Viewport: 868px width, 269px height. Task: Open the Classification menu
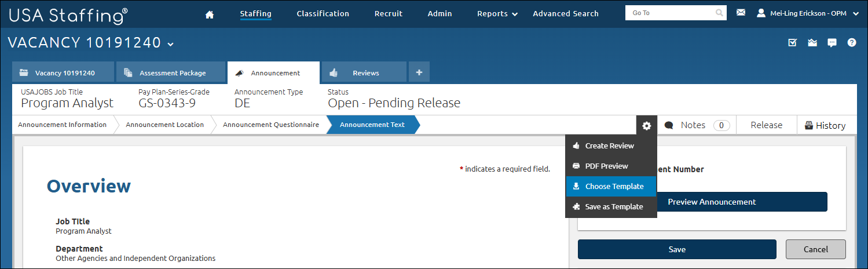coord(323,13)
